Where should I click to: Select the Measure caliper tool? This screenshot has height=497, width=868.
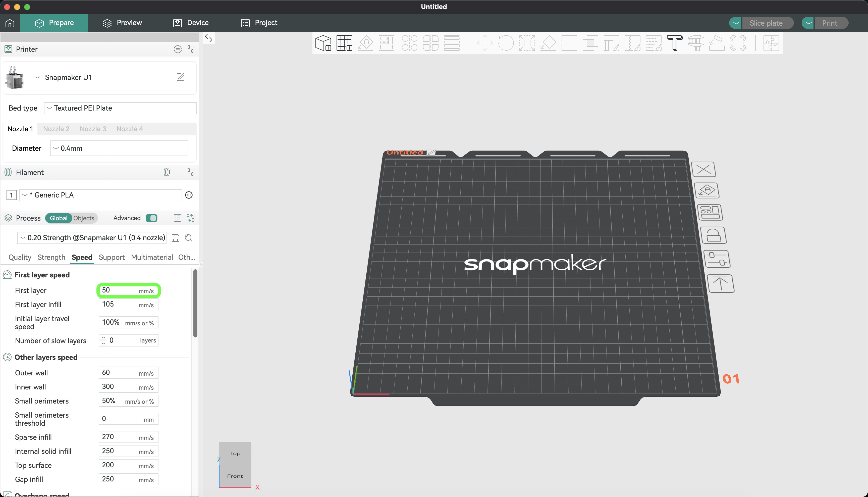pyautogui.click(x=696, y=43)
